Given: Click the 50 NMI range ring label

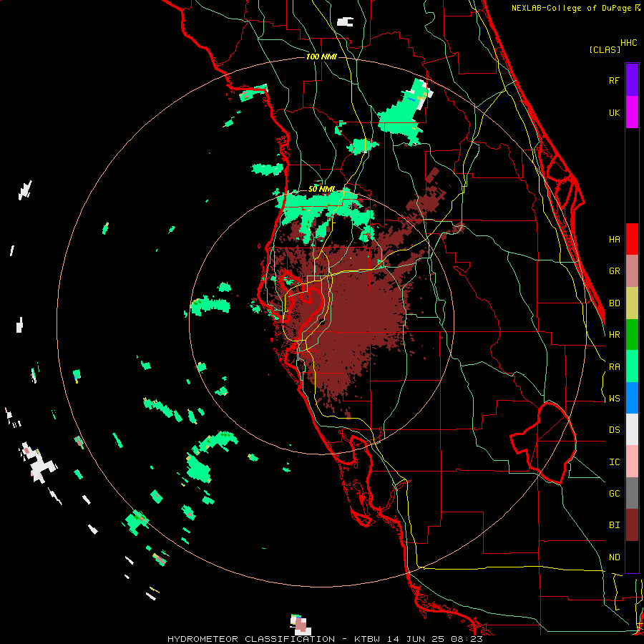Looking at the screenshot, I should click(x=321, y=189).
